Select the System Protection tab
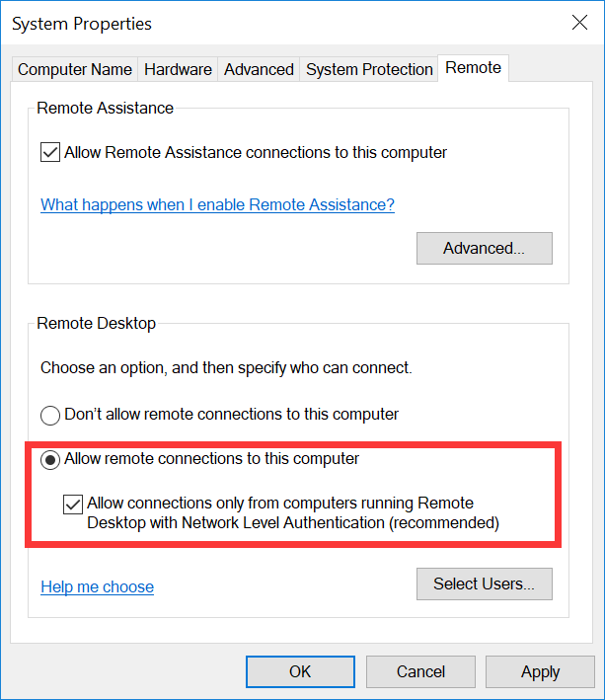605x700 pixels. tap(369, 69)
